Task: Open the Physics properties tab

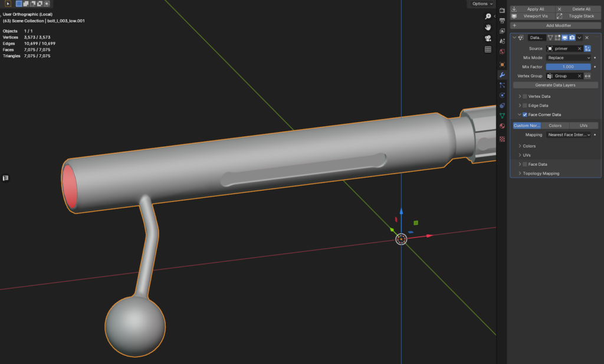Action: pyautogui.click(x=502, y=95)
